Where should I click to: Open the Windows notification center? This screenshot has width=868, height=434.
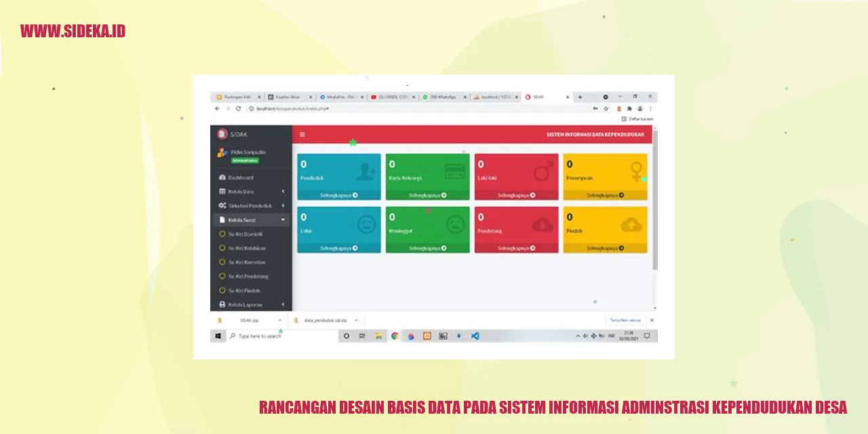coord(647,336)
